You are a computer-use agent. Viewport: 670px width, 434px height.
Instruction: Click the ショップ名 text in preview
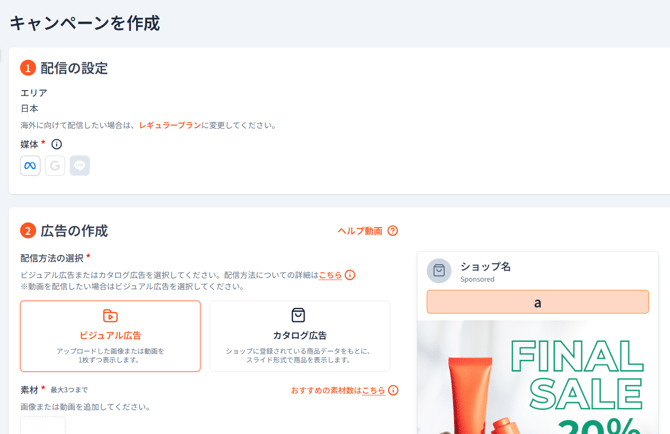(x=485, y=267)
